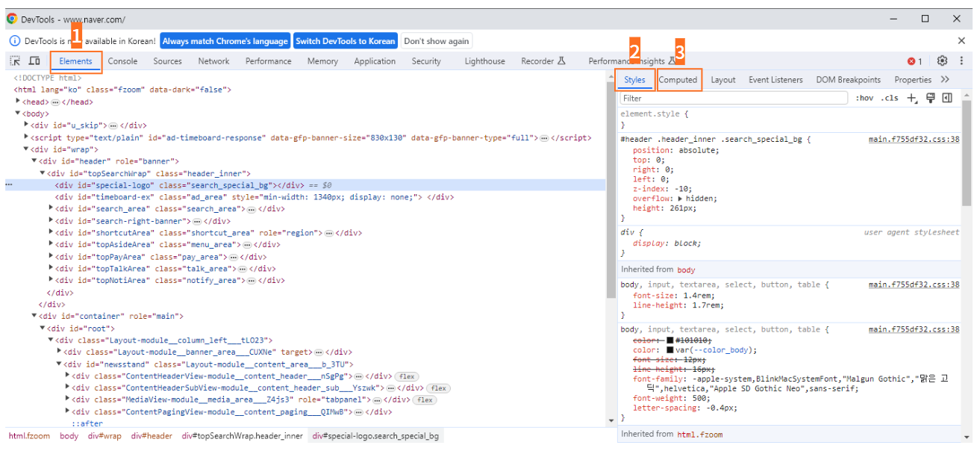This screenshot has width=980, height=454.
Task: Open the Lighthouse tab
Action: [x=484, y=61]
